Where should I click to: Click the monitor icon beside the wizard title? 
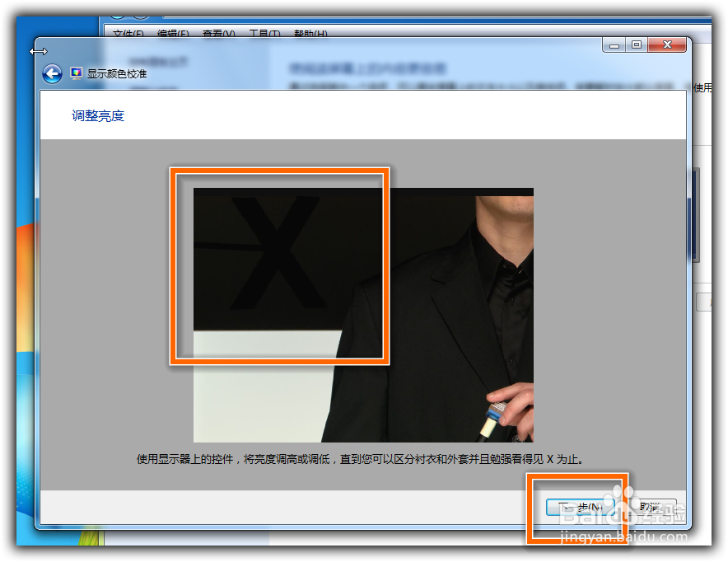tap(74, 73)
